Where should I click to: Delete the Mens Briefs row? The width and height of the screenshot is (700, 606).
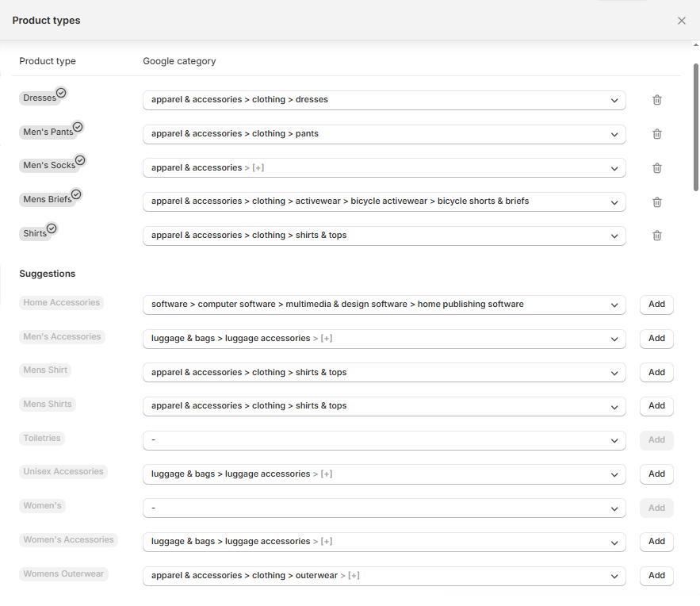point(656,202)
